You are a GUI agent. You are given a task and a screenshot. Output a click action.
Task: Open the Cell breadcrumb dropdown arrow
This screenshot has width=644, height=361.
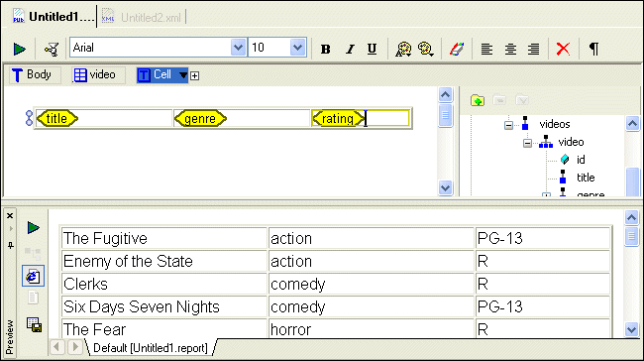(183, 75)
